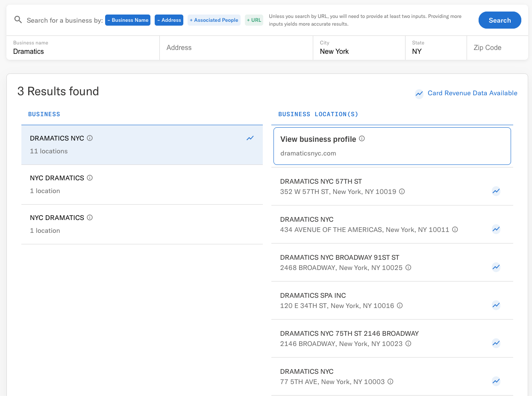Click chart icon beside Card Revenue Data Available

click(x=419, y=94)
